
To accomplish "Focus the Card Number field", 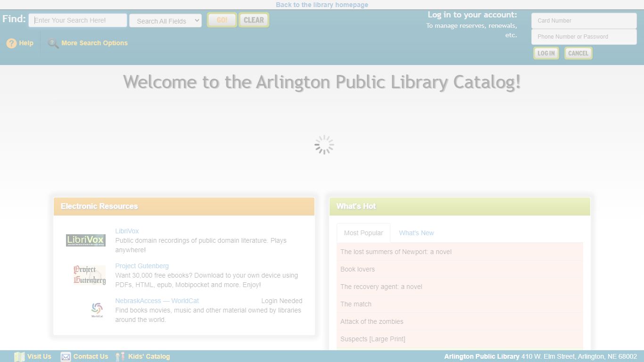I will (x=584, y=21).
